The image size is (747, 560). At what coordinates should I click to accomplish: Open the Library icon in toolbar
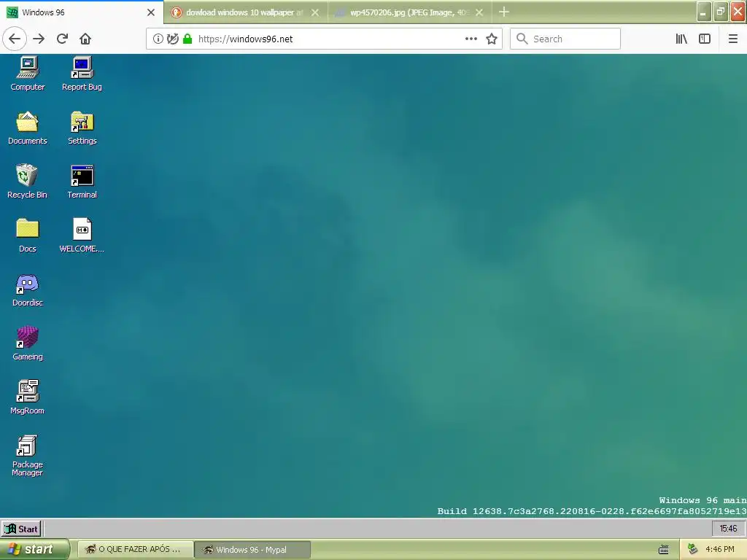tap(681, 39)
